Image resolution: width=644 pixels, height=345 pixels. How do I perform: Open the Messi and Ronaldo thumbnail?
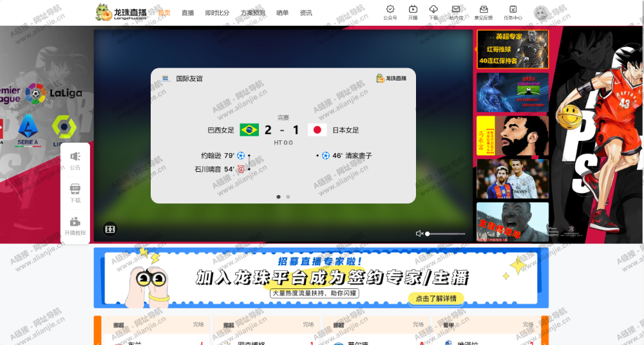[513, 179]
